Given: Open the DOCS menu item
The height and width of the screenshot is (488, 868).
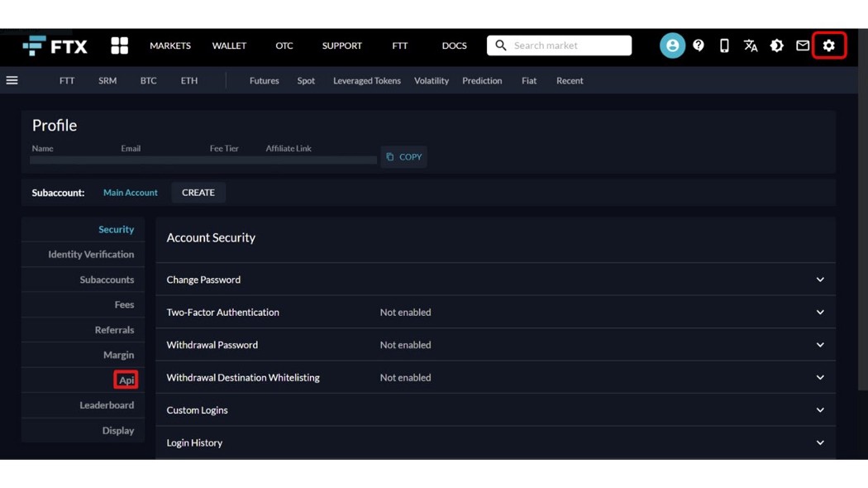Looking at the screenshot, I should point(454,45).
